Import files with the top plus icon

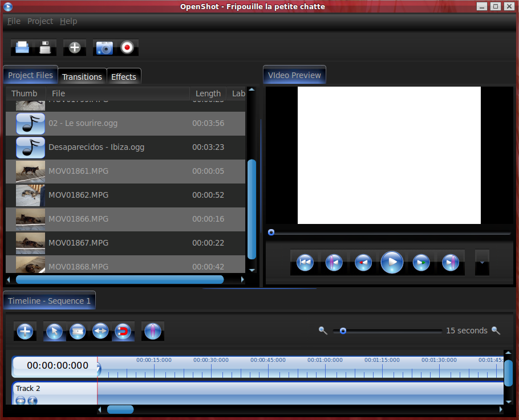point(75,48)
